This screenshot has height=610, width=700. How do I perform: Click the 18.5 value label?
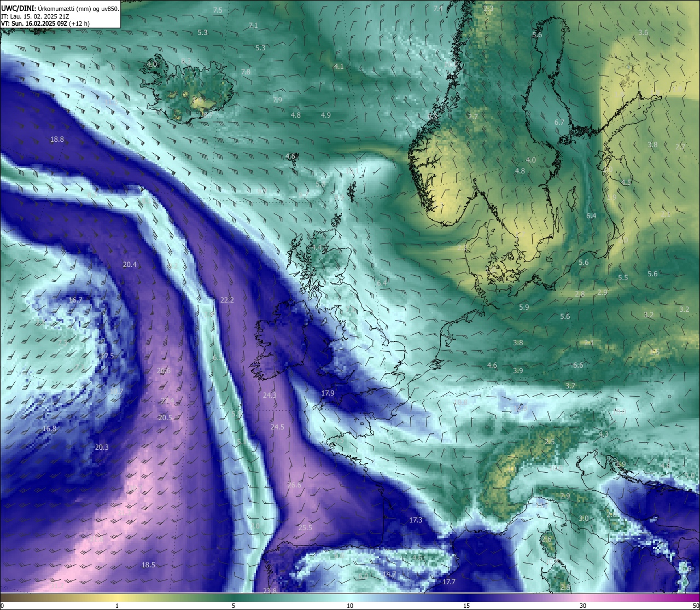(x=148, y=565)
